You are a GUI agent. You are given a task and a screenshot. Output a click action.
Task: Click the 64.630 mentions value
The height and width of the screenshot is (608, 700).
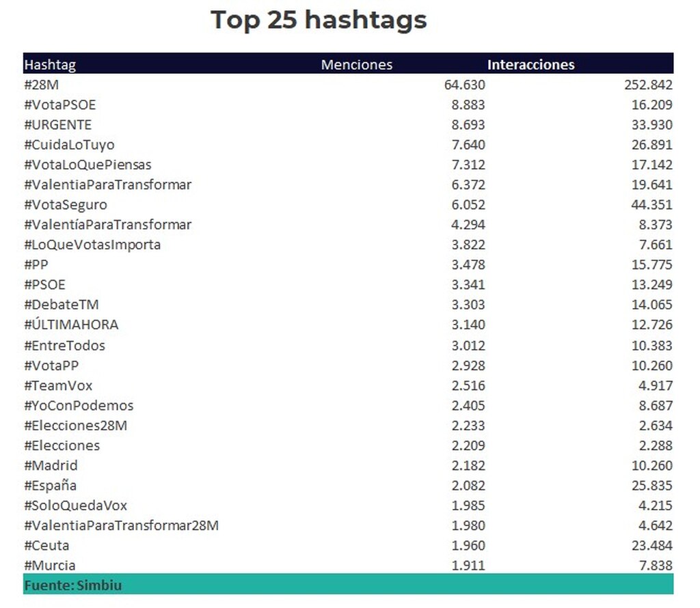(465, 85)
